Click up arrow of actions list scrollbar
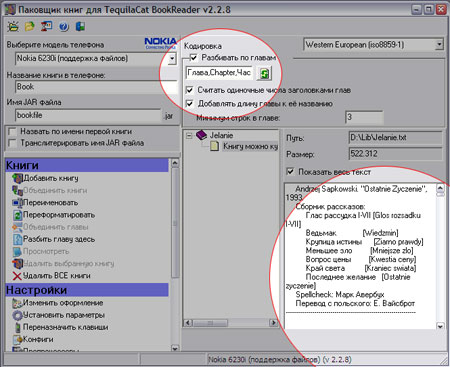The height and width of the screenshot is (367, 450). pyautogui.click(x=175, y=163)
